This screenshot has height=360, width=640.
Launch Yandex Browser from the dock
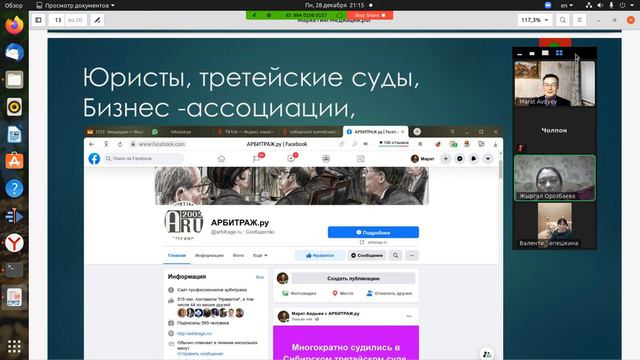pyautogui.click(x=14, y=243)
